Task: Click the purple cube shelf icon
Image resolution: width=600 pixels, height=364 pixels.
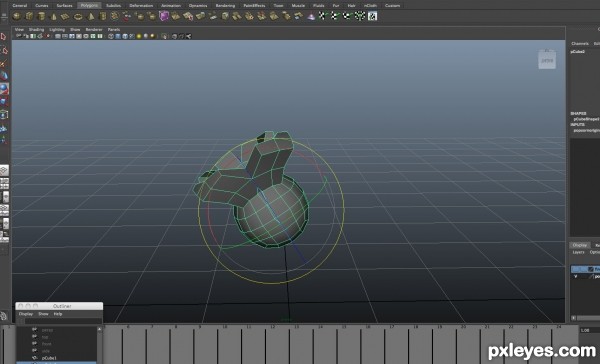Action: (164, 16)
